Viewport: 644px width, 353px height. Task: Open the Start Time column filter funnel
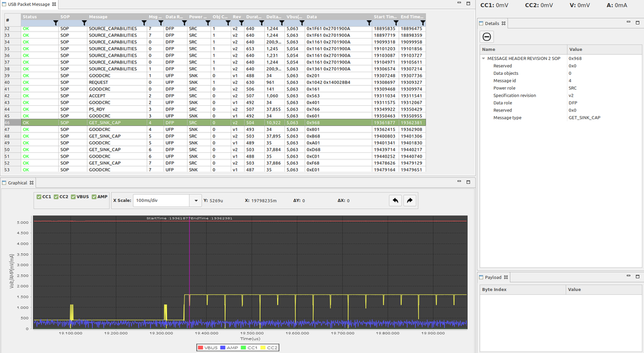click(396, 23)
